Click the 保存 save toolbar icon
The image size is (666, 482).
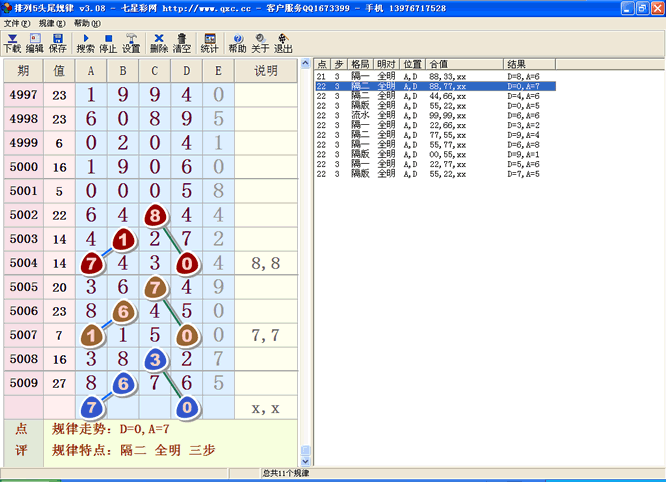[x=58, y=43]
